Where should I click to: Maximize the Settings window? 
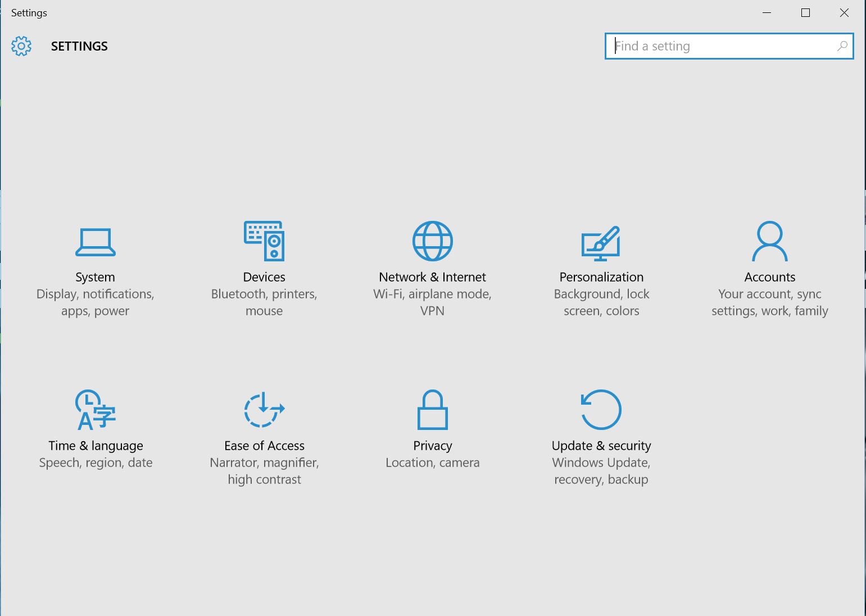tap(805, 13)
